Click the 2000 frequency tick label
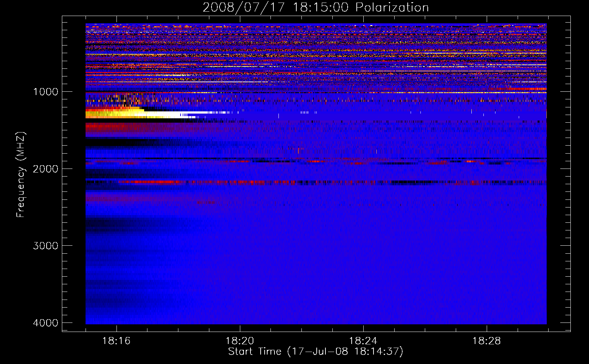The width and height of the screenshot is (589, 364). pos(46,169)
